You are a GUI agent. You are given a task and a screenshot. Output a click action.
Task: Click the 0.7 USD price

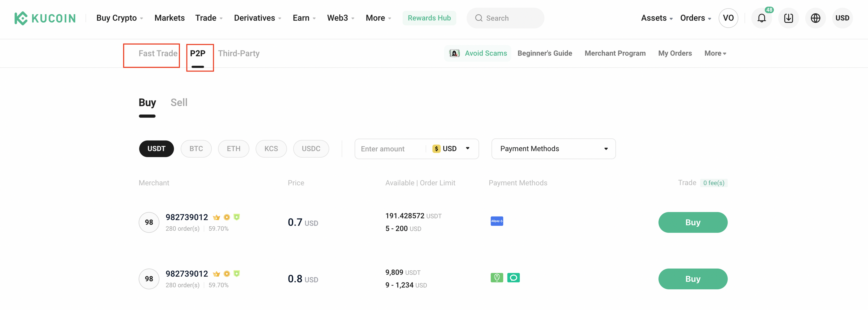[x=303, y=222]
